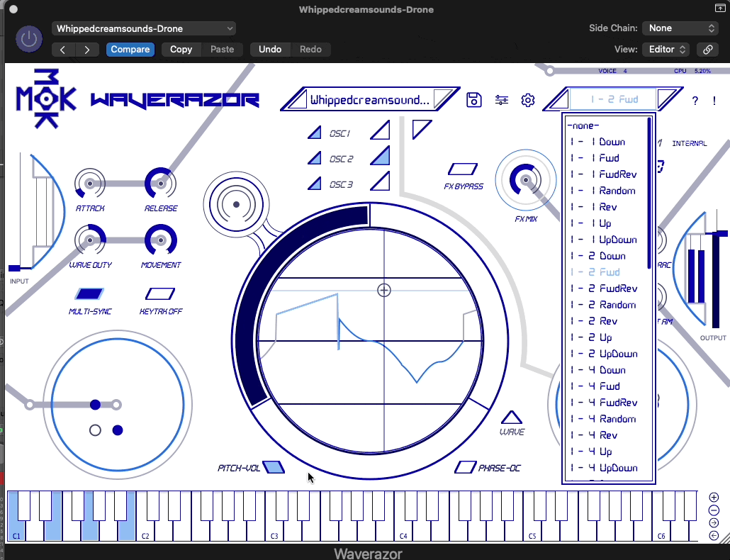Screen dimensions: 730x560
Task: Open the Side Chain None dropdown
Action: [x=680, y=28]
